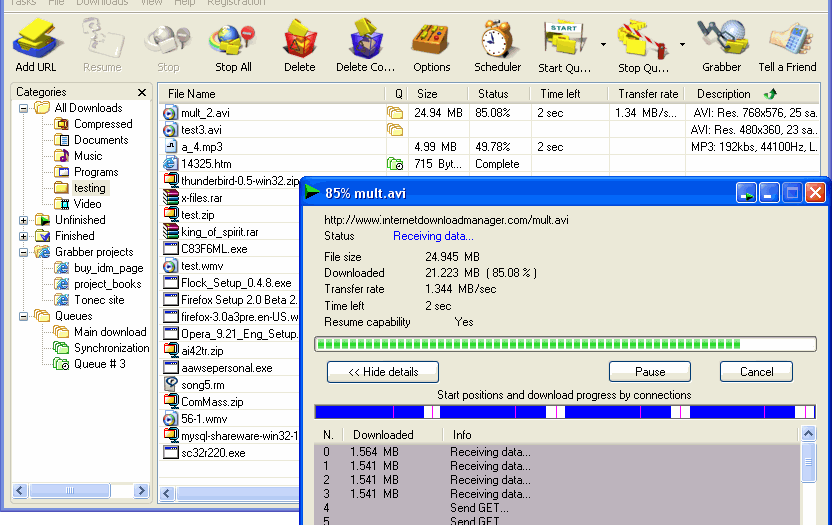Screen dimensions: 832x525
Task: Click the Categories panel left scroll arrow
Action: (20, 490)
